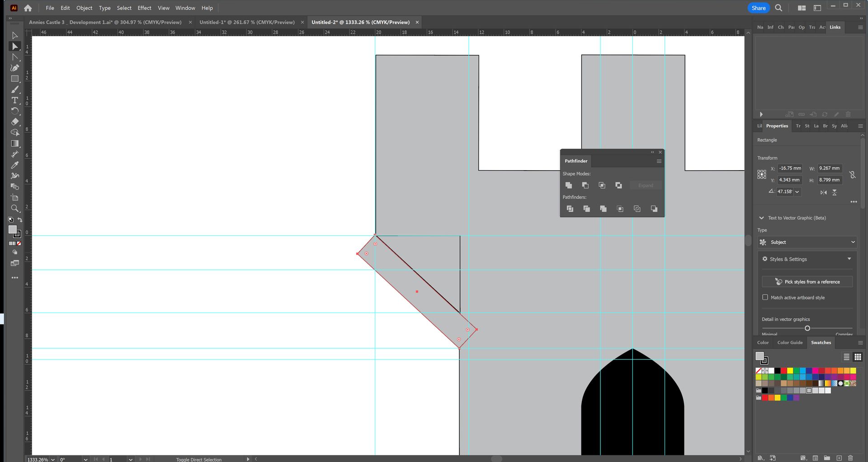Choose the Eyedropper tool
Screen dimensions: 868x462
click(x=14, y=165)
